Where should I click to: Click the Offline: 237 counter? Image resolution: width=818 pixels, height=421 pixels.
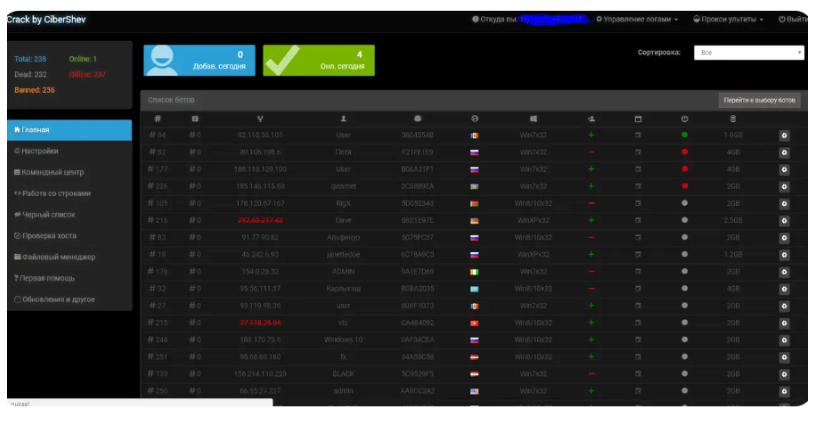[88, 75]
